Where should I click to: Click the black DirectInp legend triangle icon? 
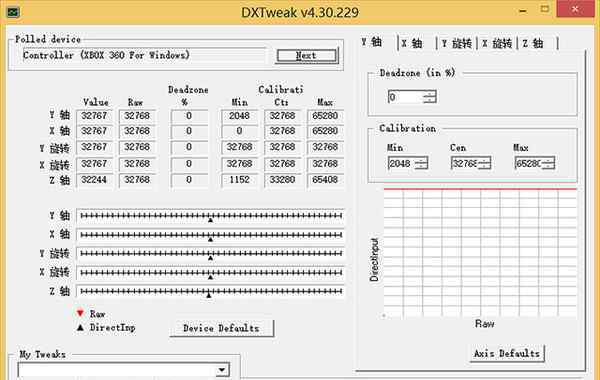tap(80, 327)
